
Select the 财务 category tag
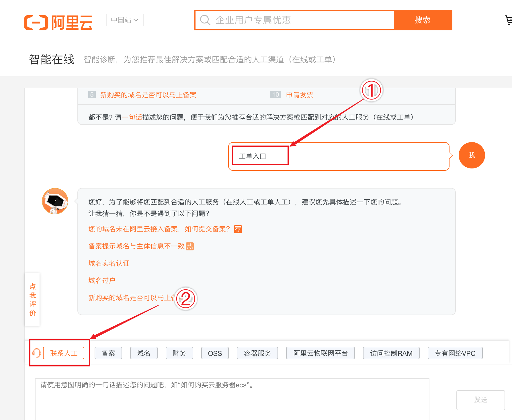click(179, 353)
